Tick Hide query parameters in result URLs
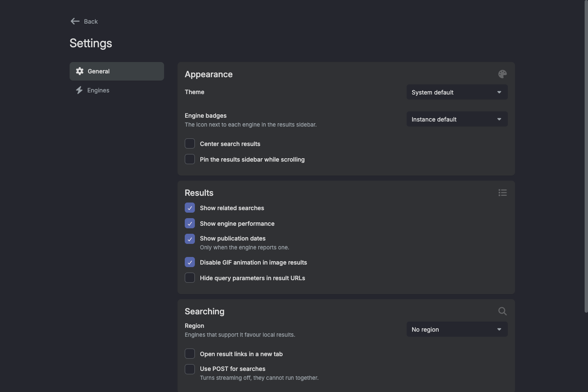588x392 pixels. click(190, 278)
